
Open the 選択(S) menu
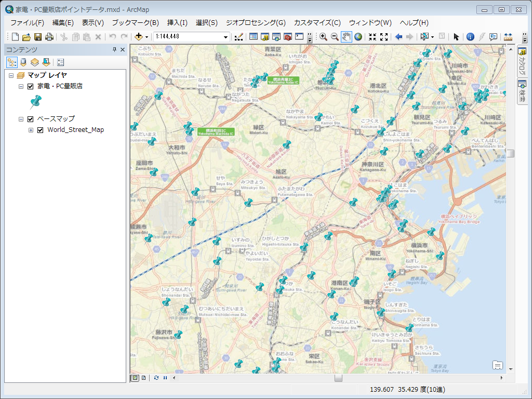tap(207, 23)
